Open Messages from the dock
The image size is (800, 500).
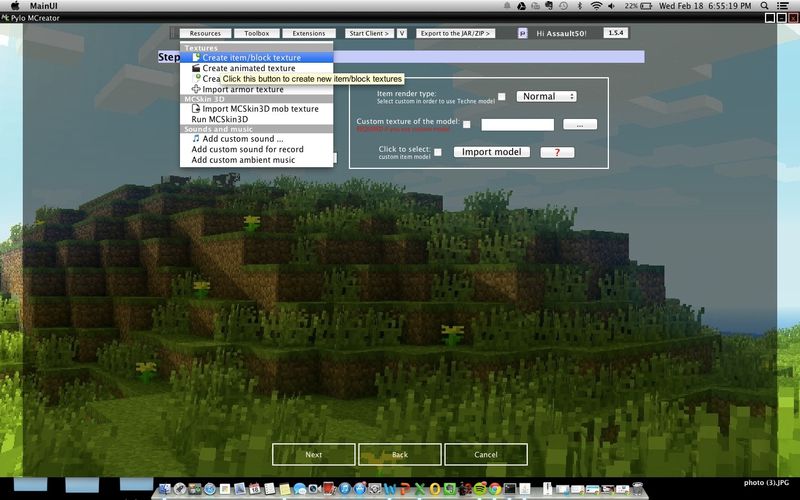pyautogui.click(x=300, y=489)
